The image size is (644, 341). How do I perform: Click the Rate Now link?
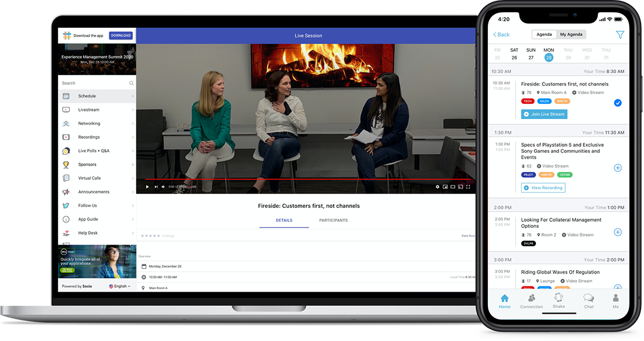[x=468, y=236]
